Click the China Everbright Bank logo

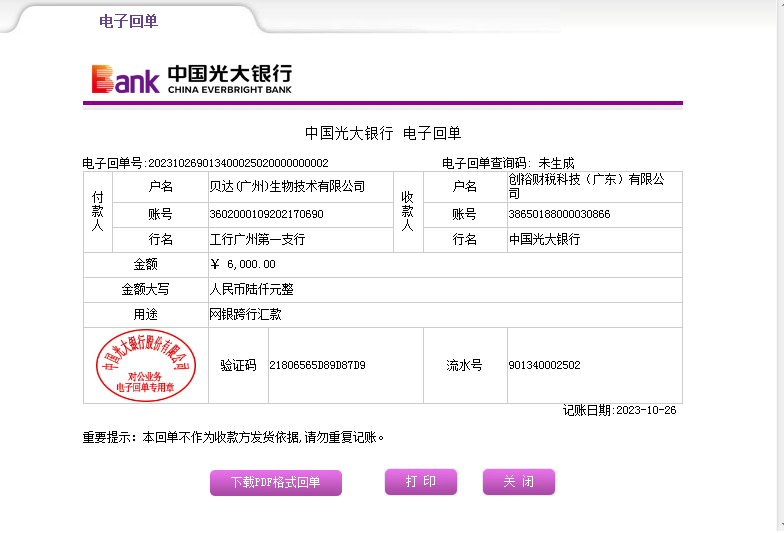192,79
